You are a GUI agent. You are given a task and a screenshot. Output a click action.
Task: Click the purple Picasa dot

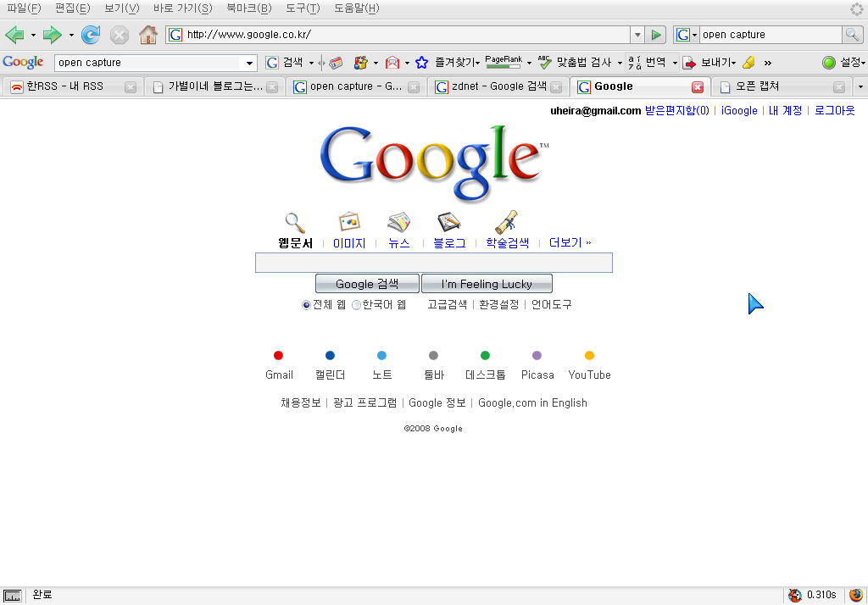[x=537, y=355]
